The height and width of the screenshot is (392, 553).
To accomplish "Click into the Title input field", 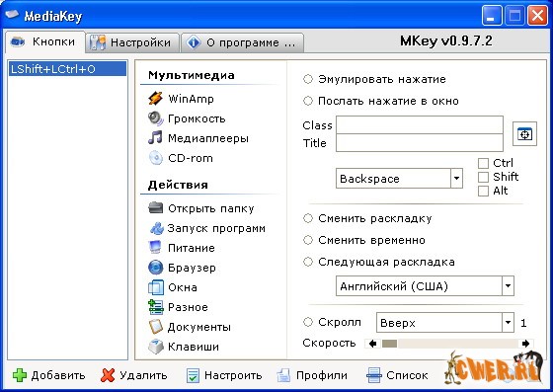I will point(420,143).
